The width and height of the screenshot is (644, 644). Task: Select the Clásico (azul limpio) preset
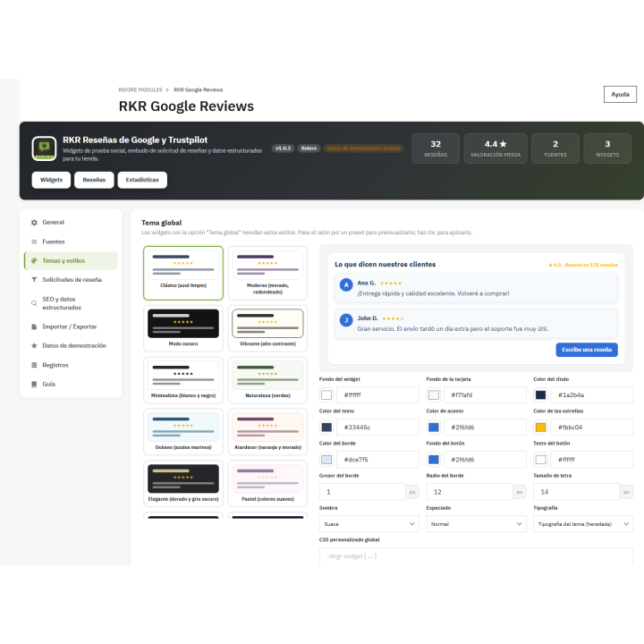click(183, 273)
